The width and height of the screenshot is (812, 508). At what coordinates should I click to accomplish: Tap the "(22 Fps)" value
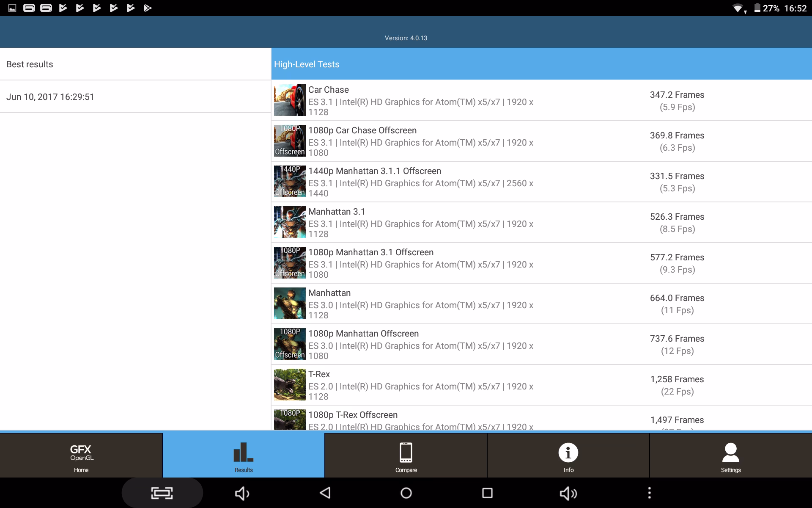pos(678,392)
